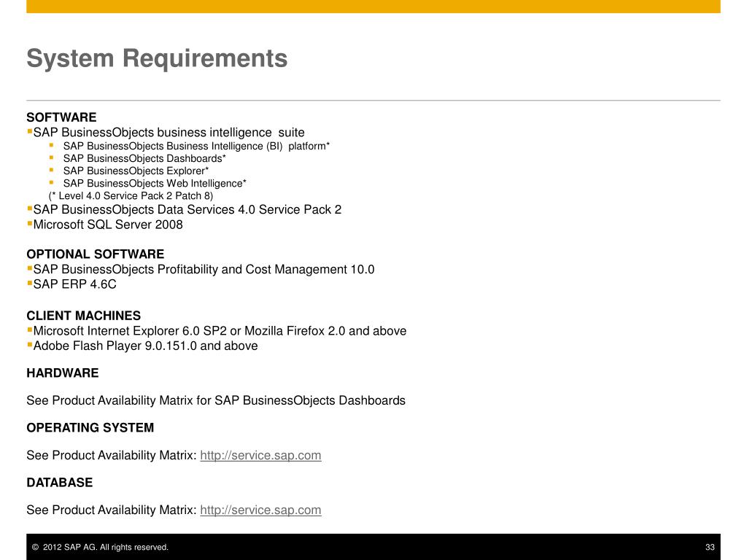Click the Level 4.0 Service Pack 2 Patch 8 note

pyautogui.click(x=131, y=195)
